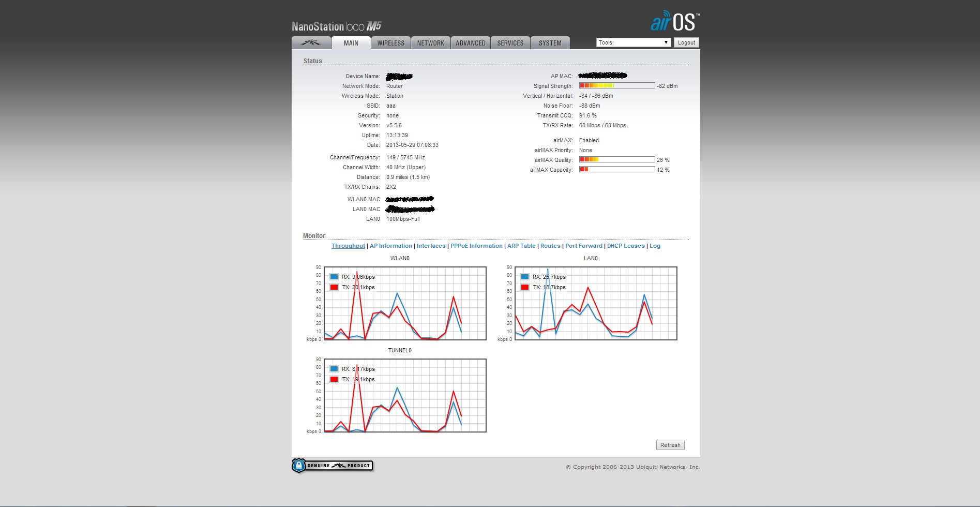
Task: Open the Routes link
Action: coord(550,246)
